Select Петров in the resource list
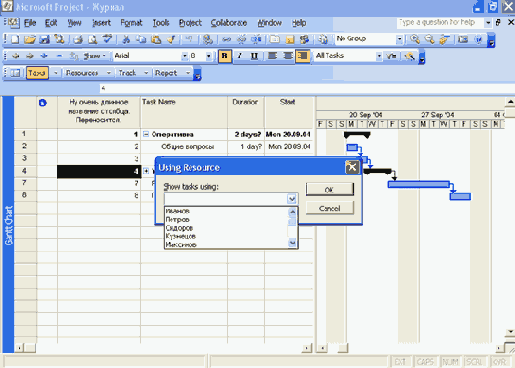Image resolution: width=515 pixels, height=368 pixels. pyautogui.click(x=178, y=220)
